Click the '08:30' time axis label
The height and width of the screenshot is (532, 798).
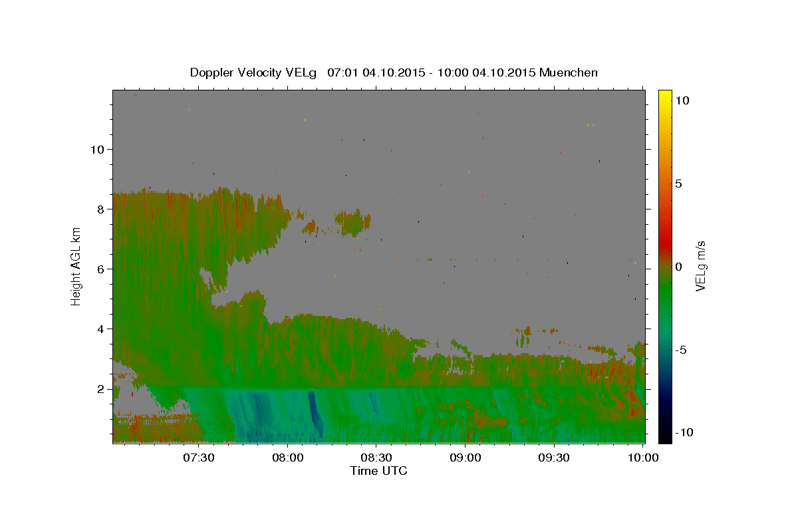(376, 458)
